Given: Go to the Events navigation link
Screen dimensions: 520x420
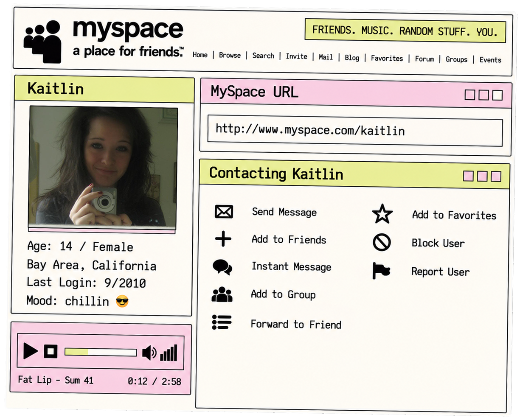Looking at the screenshot, I should 490,60.
